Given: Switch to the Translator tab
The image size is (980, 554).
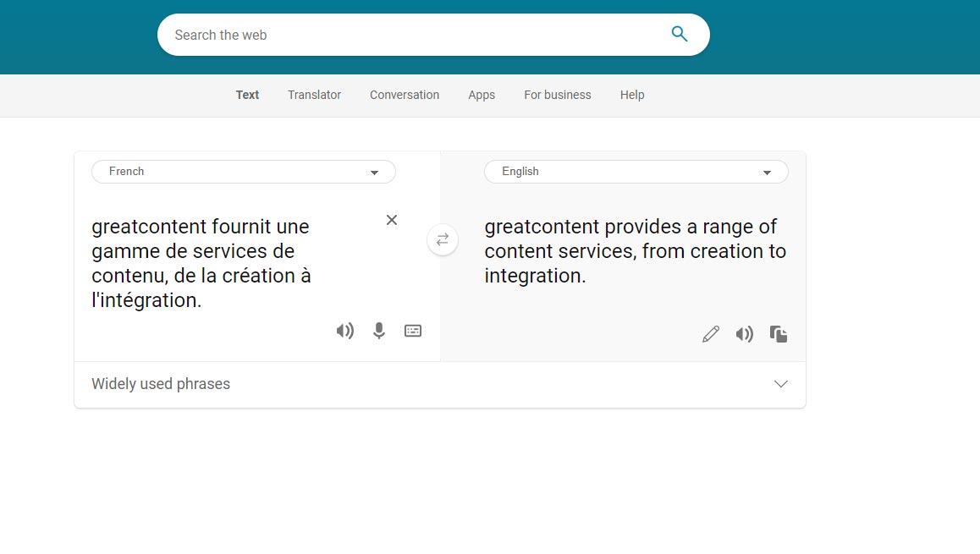Looking at the screenshot, I should pos(314,95).
